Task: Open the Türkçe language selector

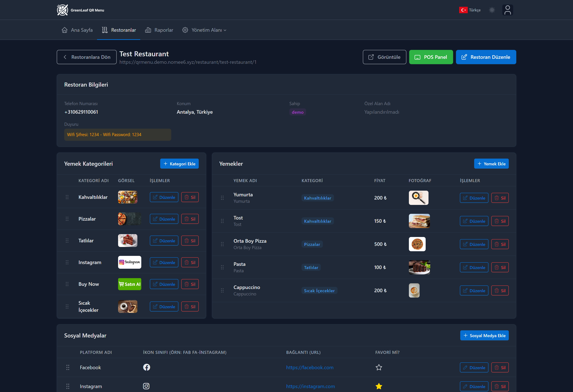Action: [470, 10]
